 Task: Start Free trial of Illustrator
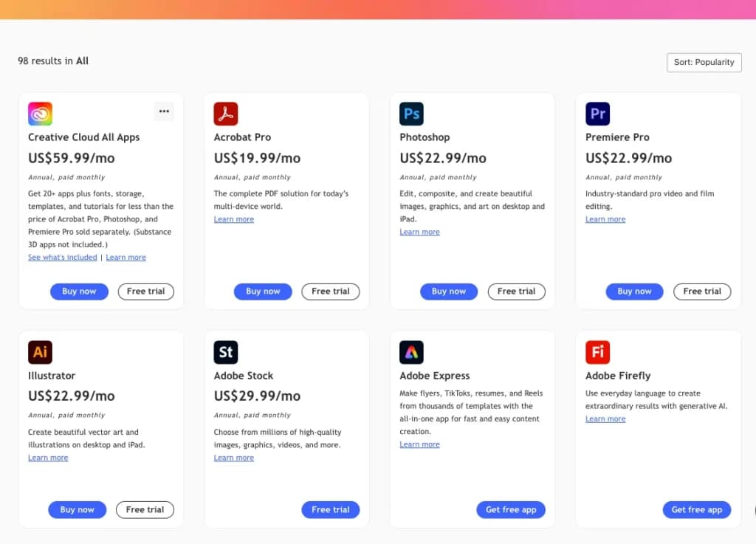145,510
